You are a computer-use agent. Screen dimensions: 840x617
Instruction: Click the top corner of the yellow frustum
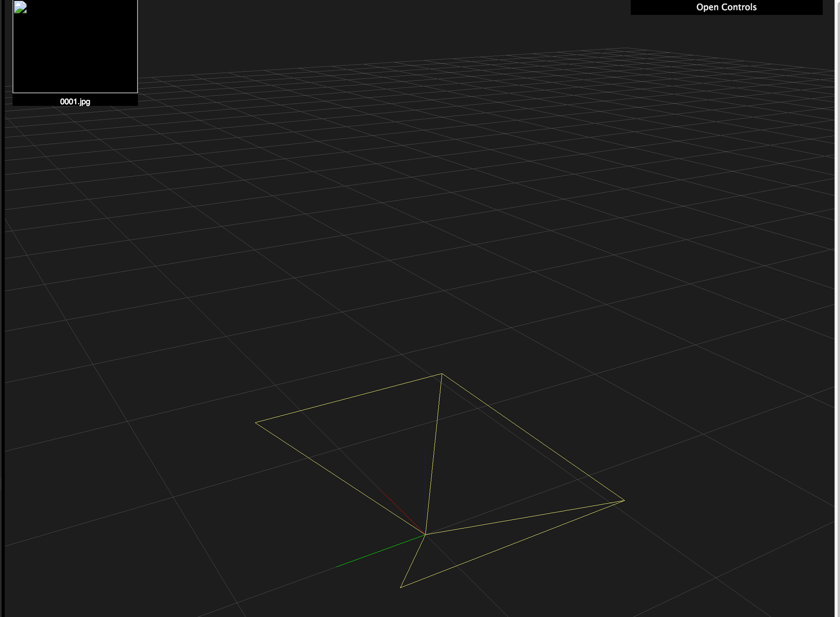pyautogui.click(x=442, y=374)
